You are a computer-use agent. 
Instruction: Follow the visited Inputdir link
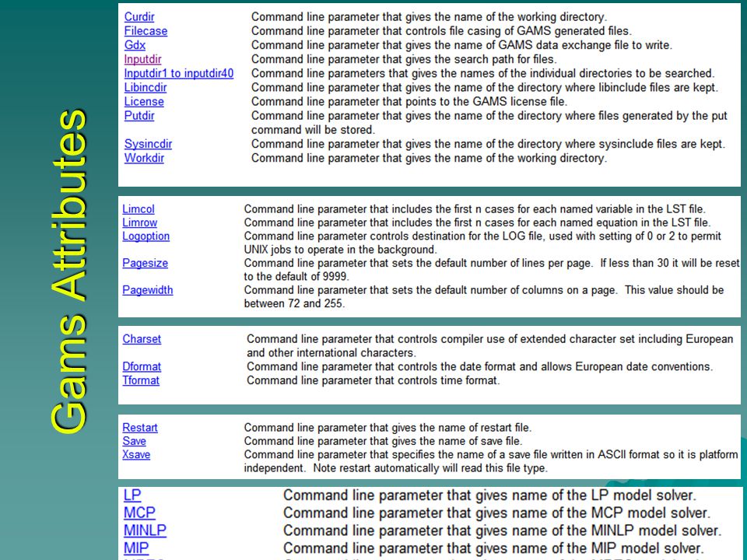[143, 59]
